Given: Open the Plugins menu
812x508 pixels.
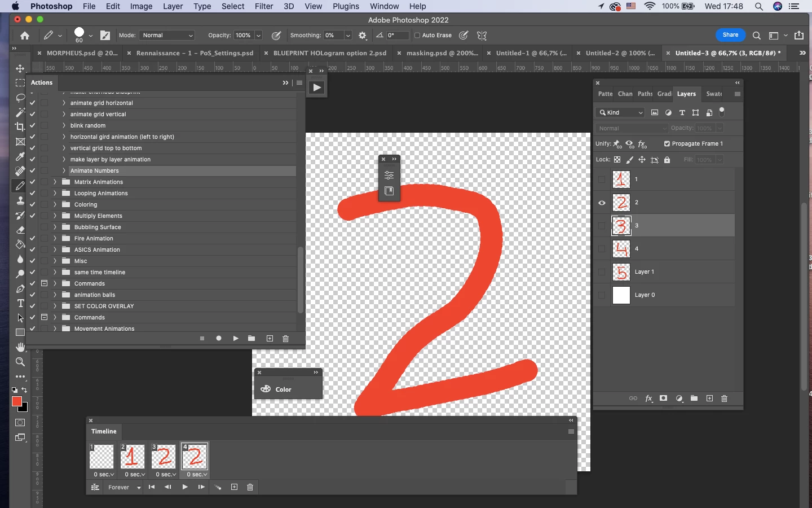Looking at the screenshot, I should pos(346,6).
